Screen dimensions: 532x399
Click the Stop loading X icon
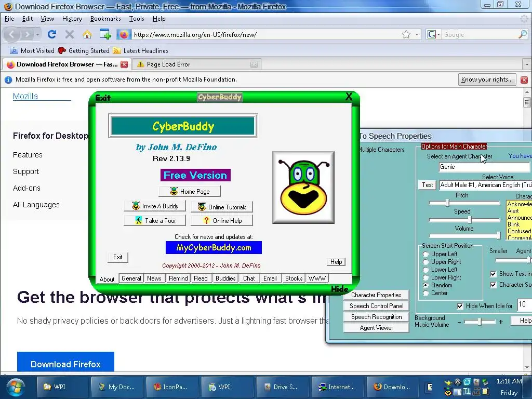click(69, 34)
